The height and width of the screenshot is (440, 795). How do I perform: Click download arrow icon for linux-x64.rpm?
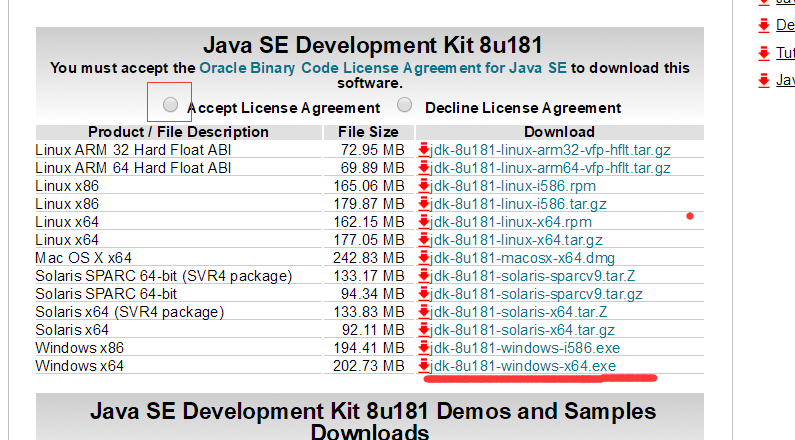(x=424, y=222)
